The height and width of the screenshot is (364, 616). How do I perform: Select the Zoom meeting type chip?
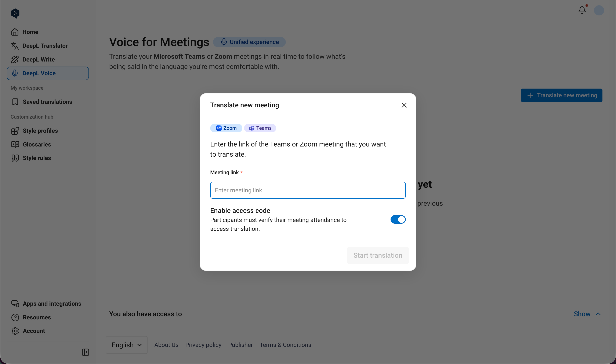pos(226,128)
